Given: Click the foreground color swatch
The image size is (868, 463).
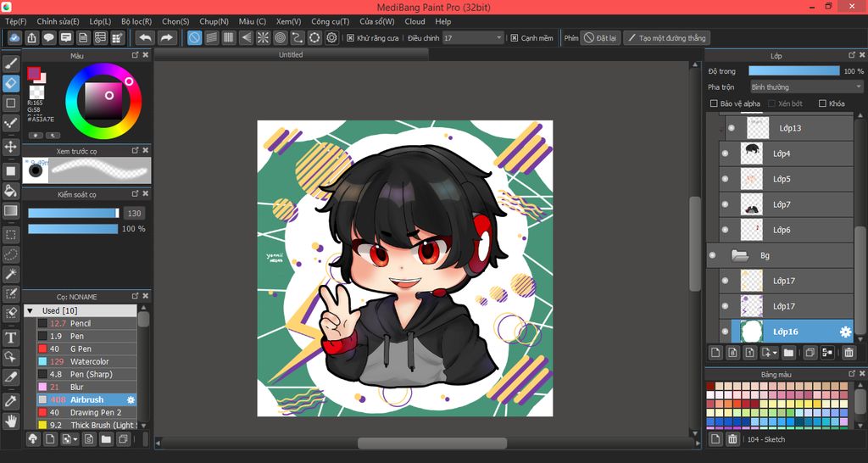Looking at the screenshot, I should coord(34,73).
